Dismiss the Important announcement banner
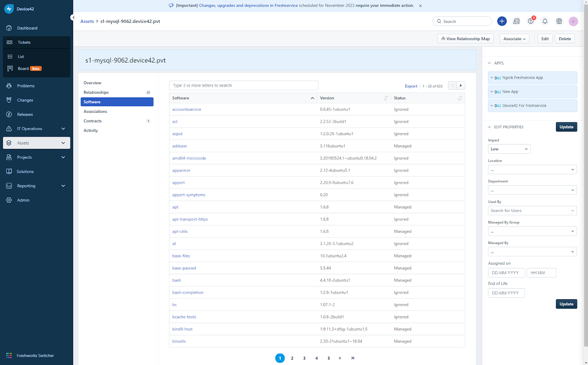Viewport: 588px width, 365px height. (x=420, y=6)
